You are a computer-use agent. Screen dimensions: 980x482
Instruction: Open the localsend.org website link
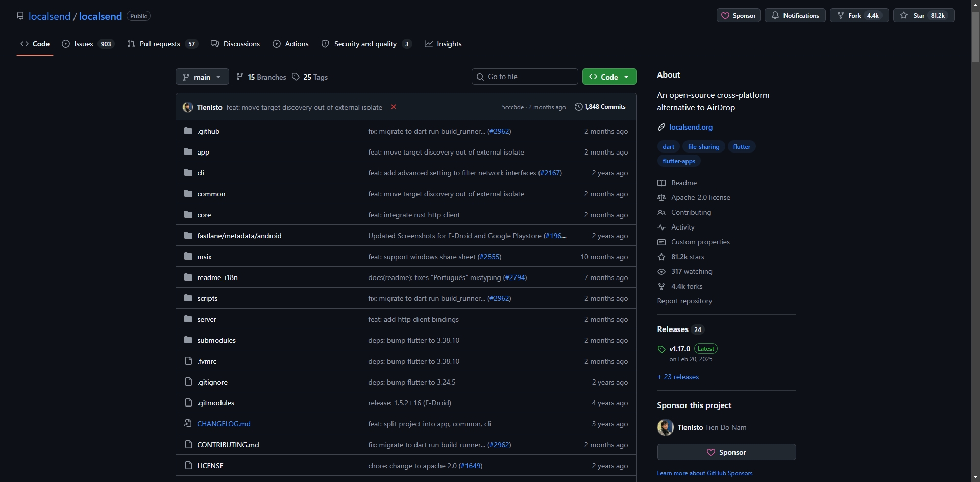pyautogui.click(x=691, y=127)
